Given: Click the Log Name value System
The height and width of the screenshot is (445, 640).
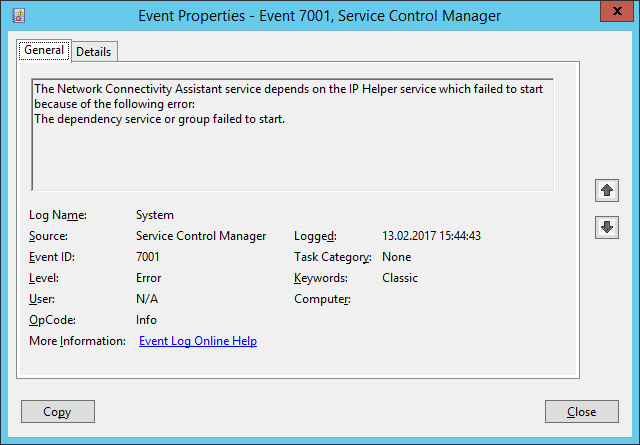Looking at the screenshot, I should pos(155,215).
